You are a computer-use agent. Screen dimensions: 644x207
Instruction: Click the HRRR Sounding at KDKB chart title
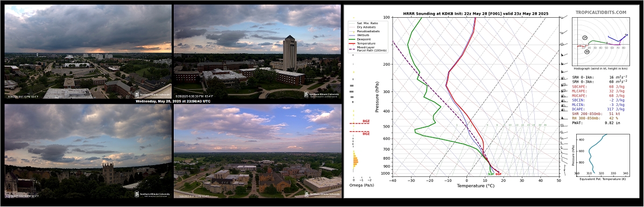[476, 14]
